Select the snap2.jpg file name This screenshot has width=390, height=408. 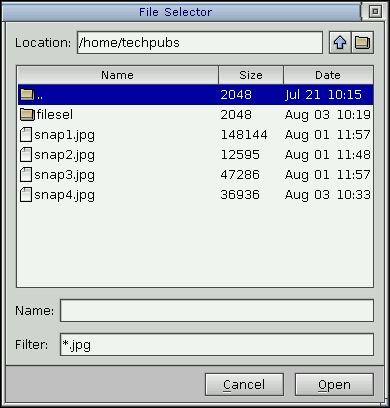click(x=64, y=155)
